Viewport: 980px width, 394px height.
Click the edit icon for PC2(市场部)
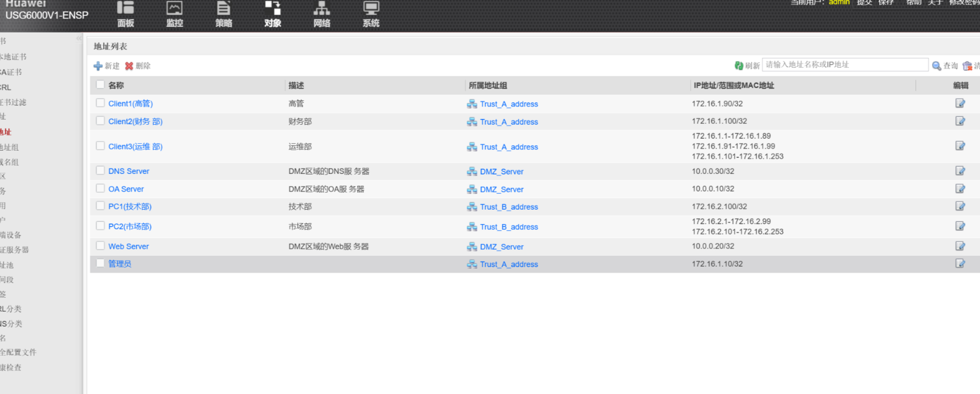tap(960, 226)
